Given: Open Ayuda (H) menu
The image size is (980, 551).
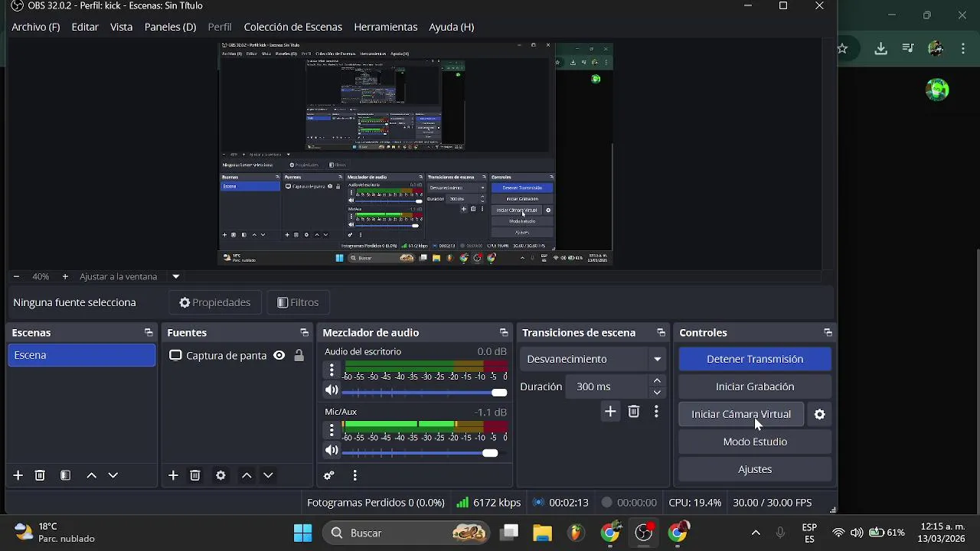Looking at the screenshot, I should coord(452,27).
